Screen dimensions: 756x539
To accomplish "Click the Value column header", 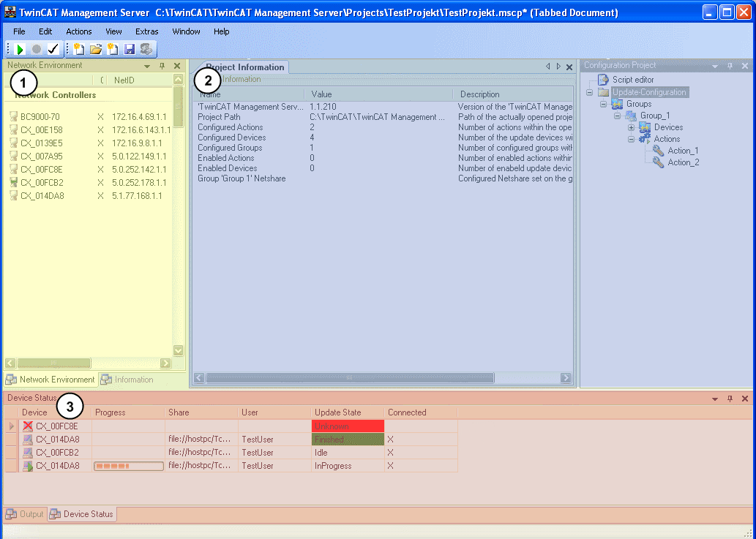I will pyautogui.click(x=378, y=94).
